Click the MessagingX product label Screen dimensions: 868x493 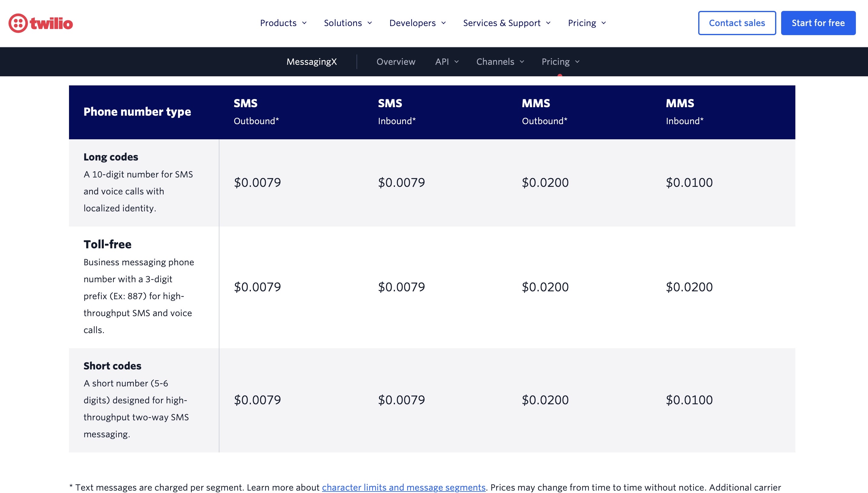[311, 62]
